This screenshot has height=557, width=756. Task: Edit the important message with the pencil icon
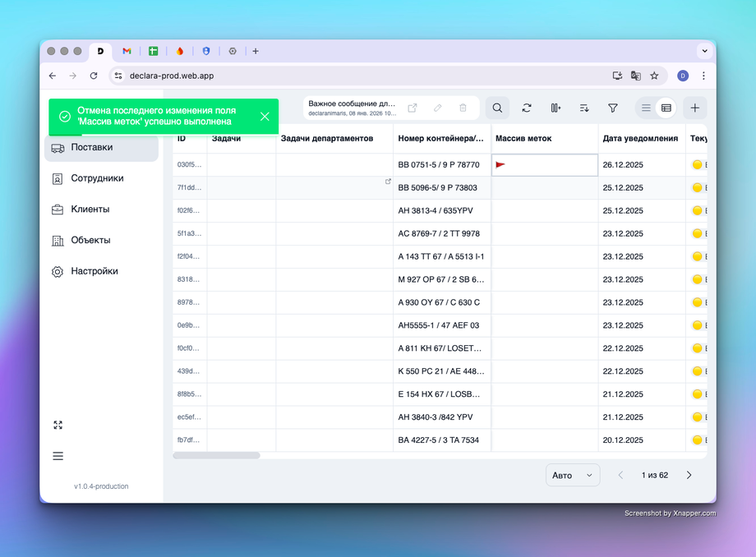(x=438, y=108)
